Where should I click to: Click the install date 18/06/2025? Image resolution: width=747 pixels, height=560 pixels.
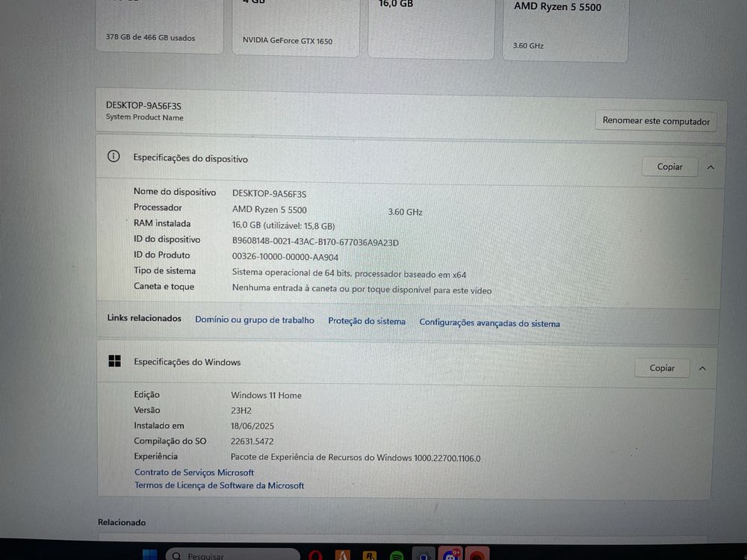pos(252,426)
